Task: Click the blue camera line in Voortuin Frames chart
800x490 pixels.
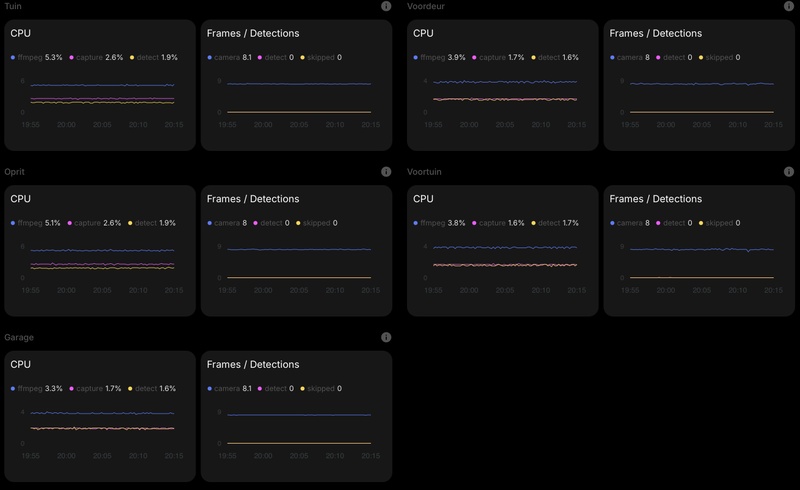Action: coord(700,249)
